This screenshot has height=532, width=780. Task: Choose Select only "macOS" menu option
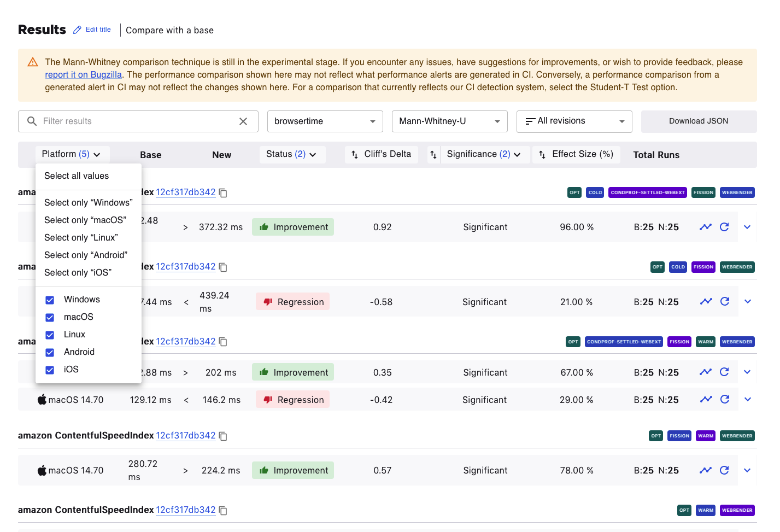coord(85,220)
